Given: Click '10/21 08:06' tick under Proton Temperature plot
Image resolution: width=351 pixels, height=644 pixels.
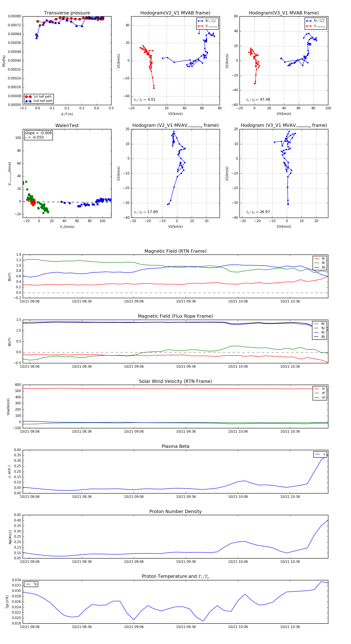Looking at the screenshot, I should pyautogui.click(x=30, y=627).
